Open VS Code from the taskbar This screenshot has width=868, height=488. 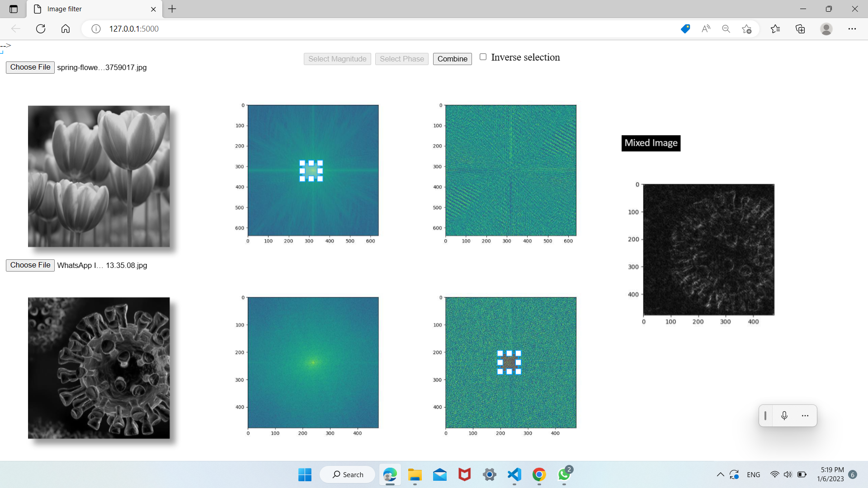[x=514, y=475]
